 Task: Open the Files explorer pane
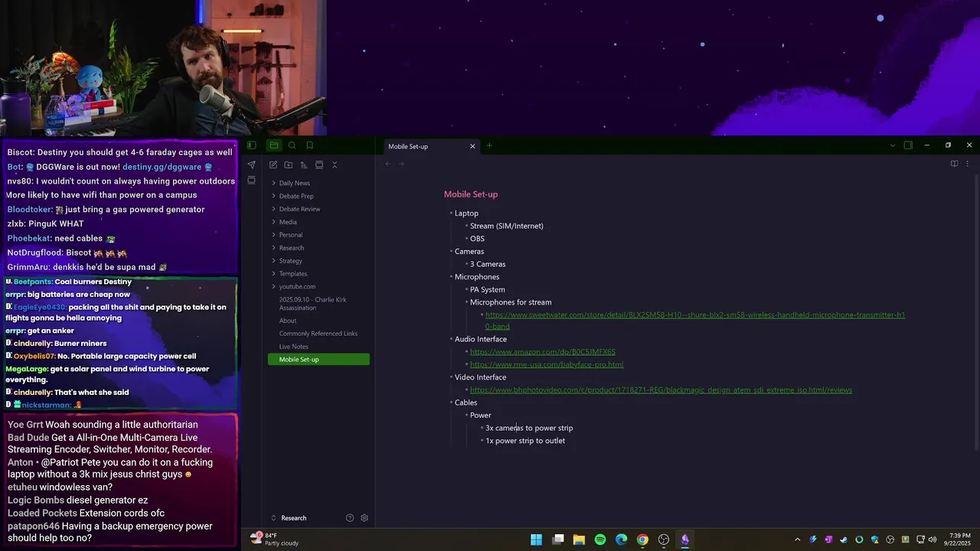[x=274, y=145]
